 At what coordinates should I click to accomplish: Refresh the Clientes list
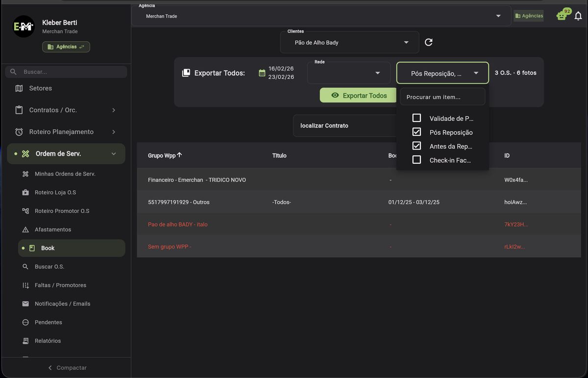428,42
